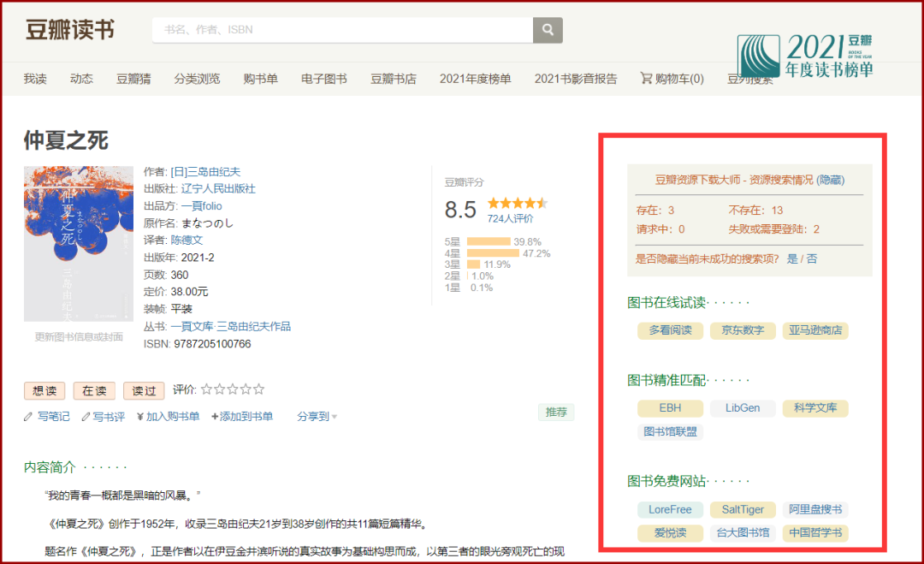Open the 我读 nav item
The image size is (924, 564).
[x=35, y=79]
